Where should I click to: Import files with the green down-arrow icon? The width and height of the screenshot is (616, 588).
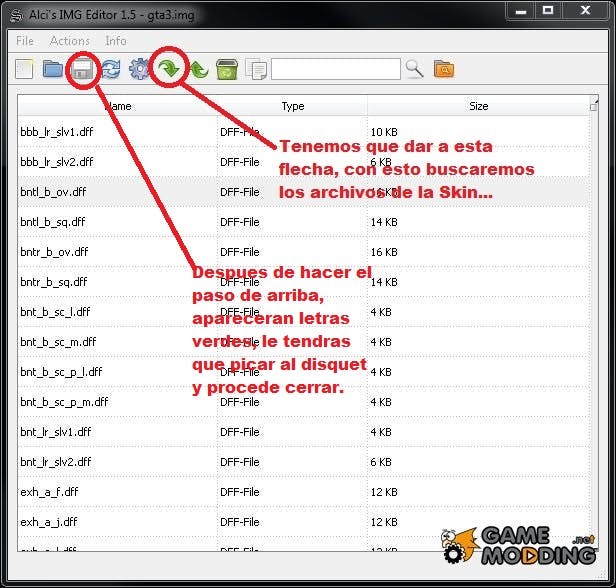pos(169,68)
